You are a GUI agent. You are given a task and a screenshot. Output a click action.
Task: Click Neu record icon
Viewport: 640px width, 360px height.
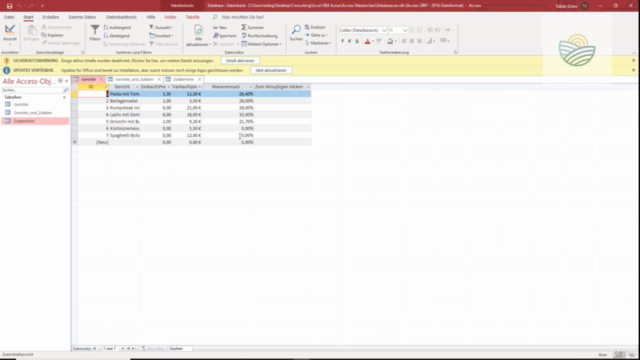click(x=216, y=27)
